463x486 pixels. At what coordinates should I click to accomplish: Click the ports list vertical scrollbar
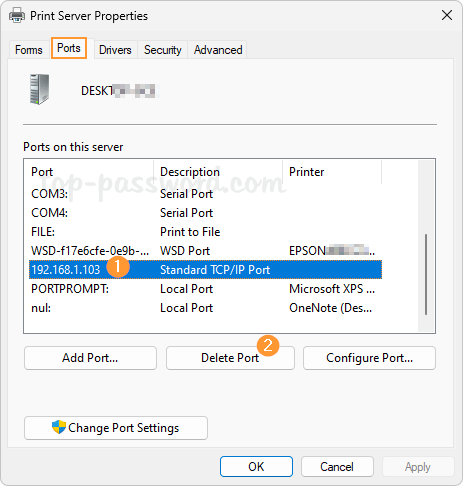click(x=426, y=274)
